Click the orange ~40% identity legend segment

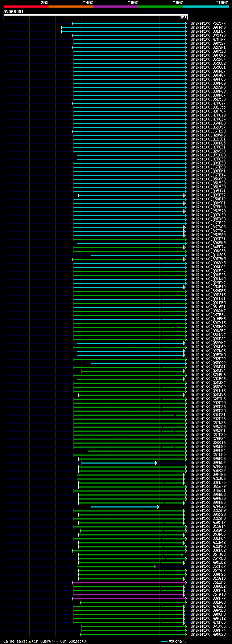click(71, 7)
